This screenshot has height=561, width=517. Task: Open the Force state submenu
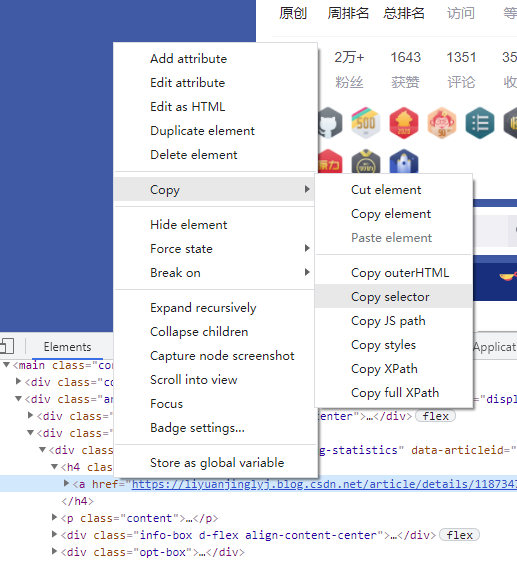214,249
